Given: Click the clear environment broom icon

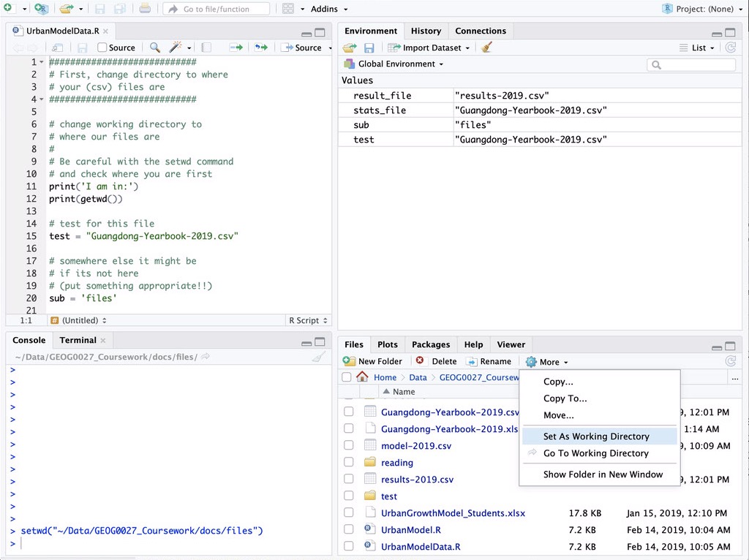Looking at the screenshot, I should tap(486, 48).
